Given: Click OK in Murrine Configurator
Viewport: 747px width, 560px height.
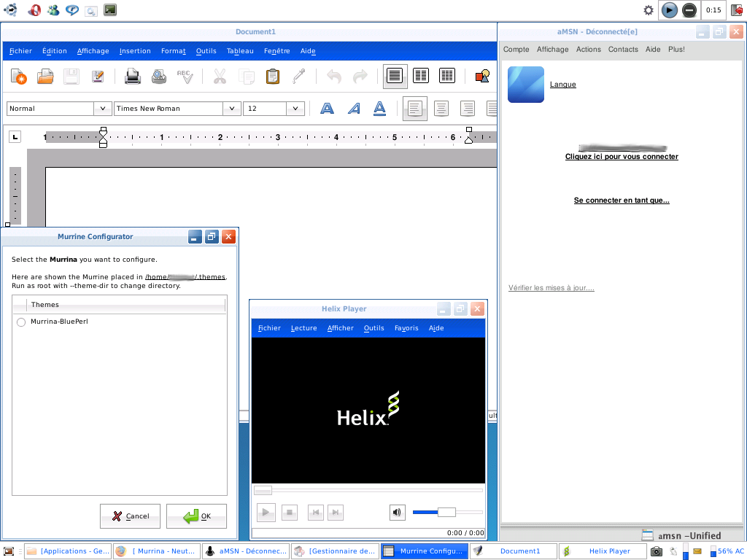Looking at the screenshot, I should coord(196,516).
